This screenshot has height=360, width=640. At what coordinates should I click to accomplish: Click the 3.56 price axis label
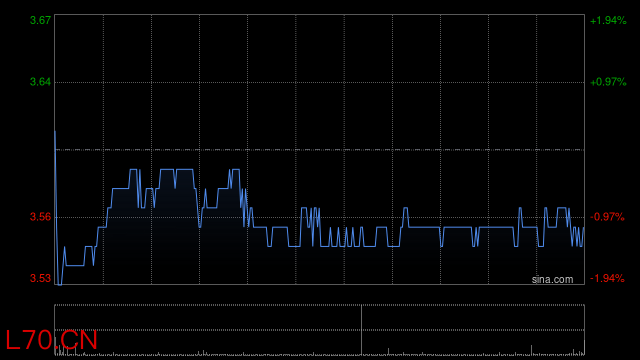(x=40, y=217)
